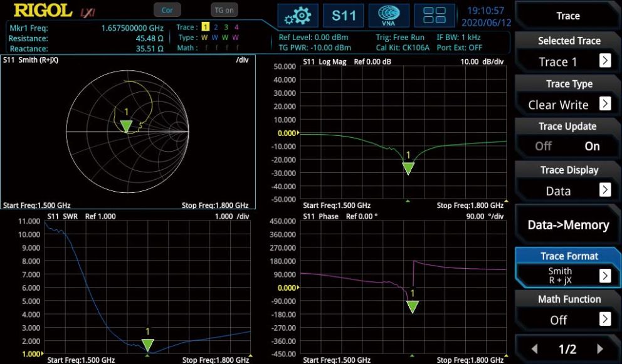Select trace number 2 in header
The height and width of the screenshot is (364, 622).
[x=214, y=28]
